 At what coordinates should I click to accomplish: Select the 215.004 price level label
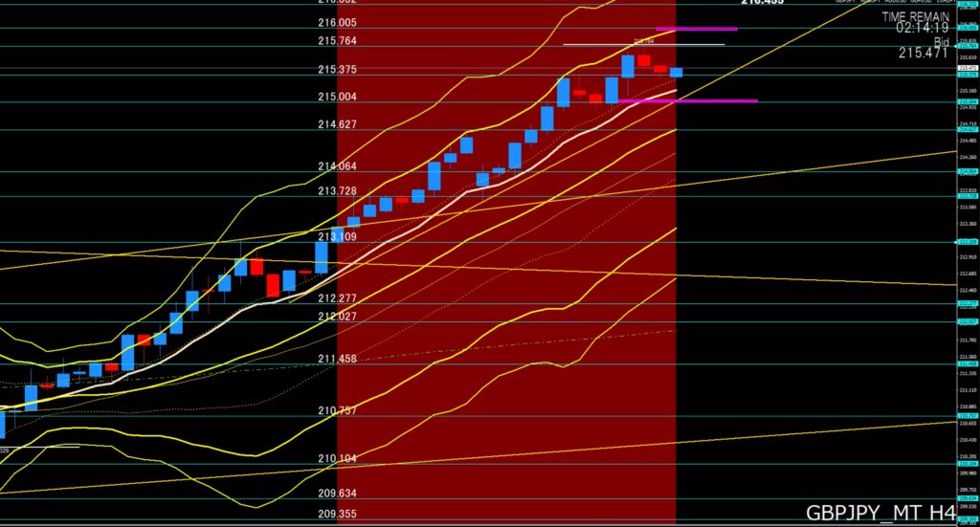(x=337, y=97)
